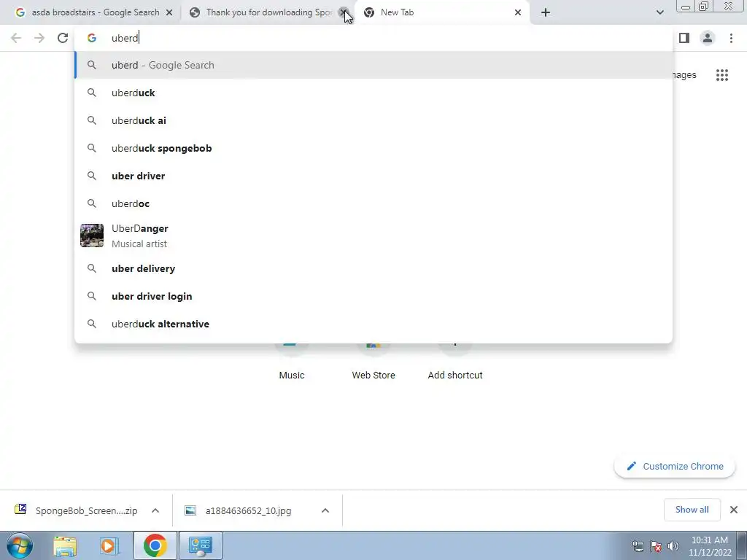
Task: Click the Google G icon in address bar
Action: tap(92, 38)
